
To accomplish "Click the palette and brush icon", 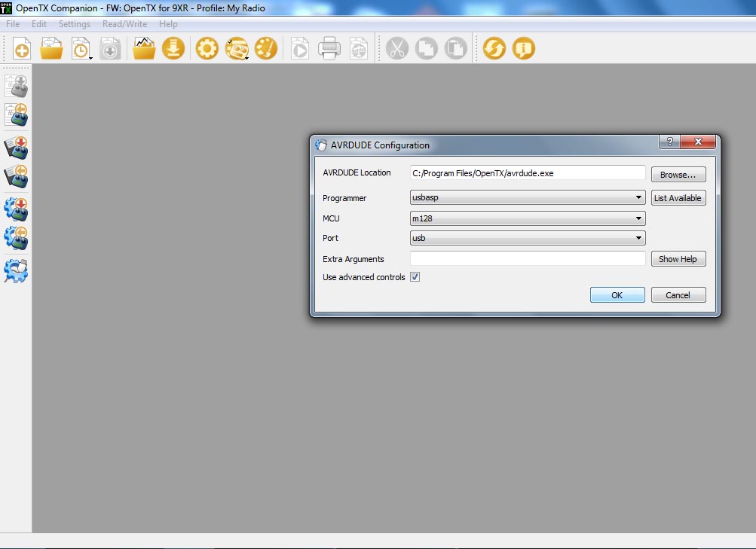I will click(x=266, y=48).
